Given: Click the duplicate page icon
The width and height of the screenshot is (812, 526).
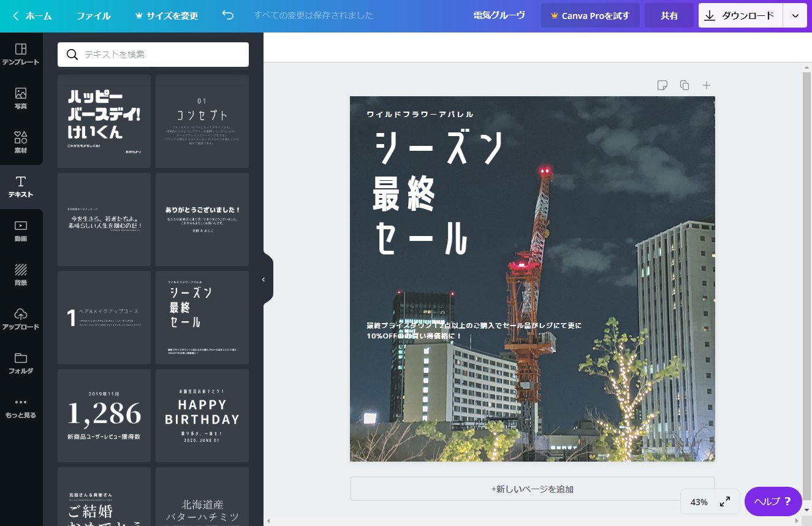Looking at the screenshot, I should (685, 85).
